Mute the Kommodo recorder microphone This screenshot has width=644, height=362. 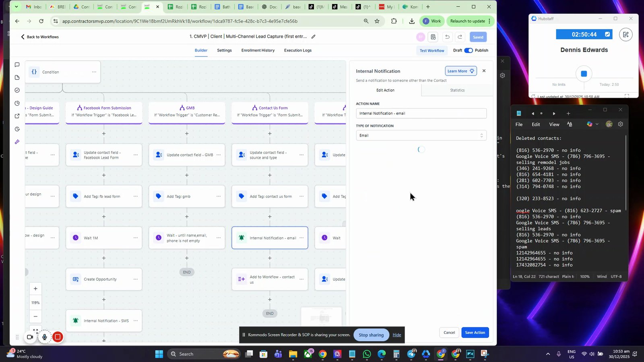point(44,337)
